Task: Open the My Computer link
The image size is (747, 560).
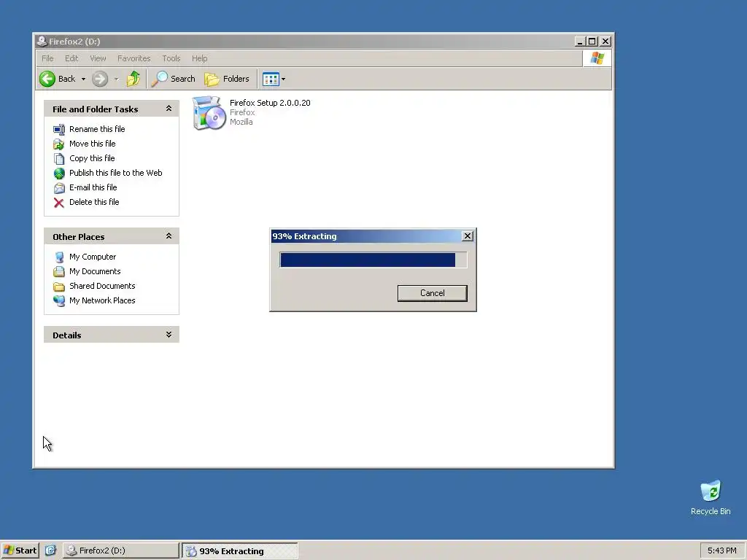Action: point(93,257)
